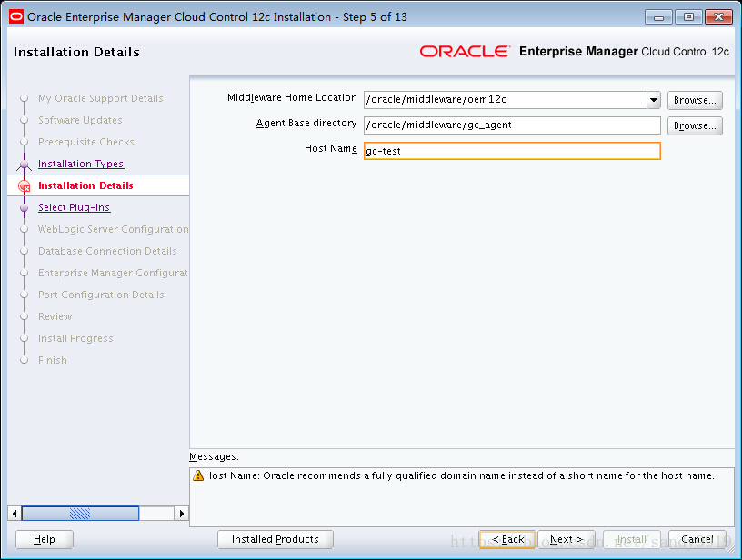Click the Review step text
The height and width of the screenshot is (560, 742).
coord(55,316)
